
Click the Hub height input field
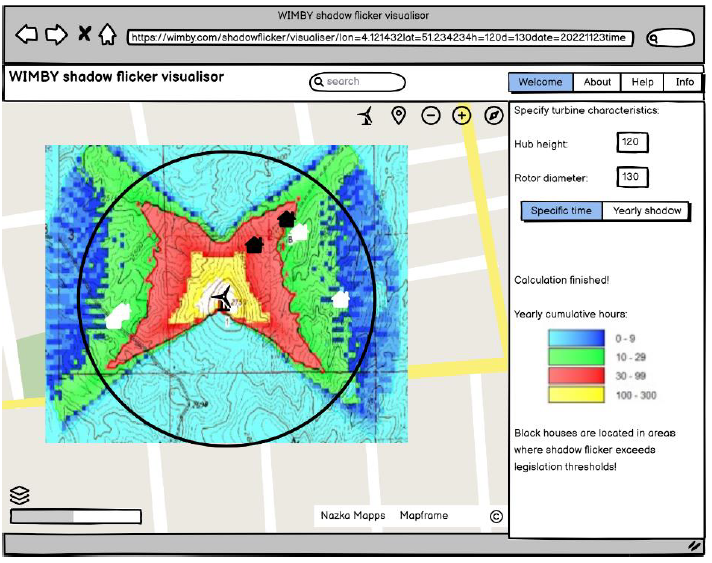coord(632,143)
